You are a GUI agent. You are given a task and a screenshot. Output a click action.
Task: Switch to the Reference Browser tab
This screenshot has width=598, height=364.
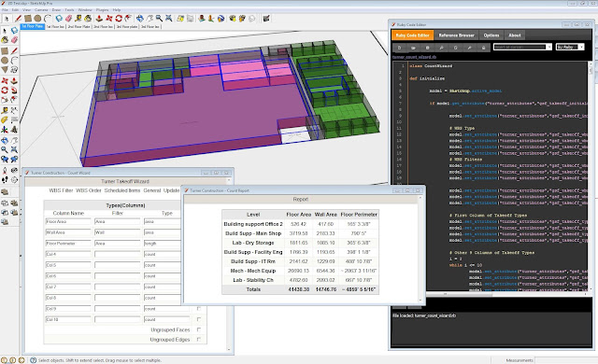tap(456, 35)
